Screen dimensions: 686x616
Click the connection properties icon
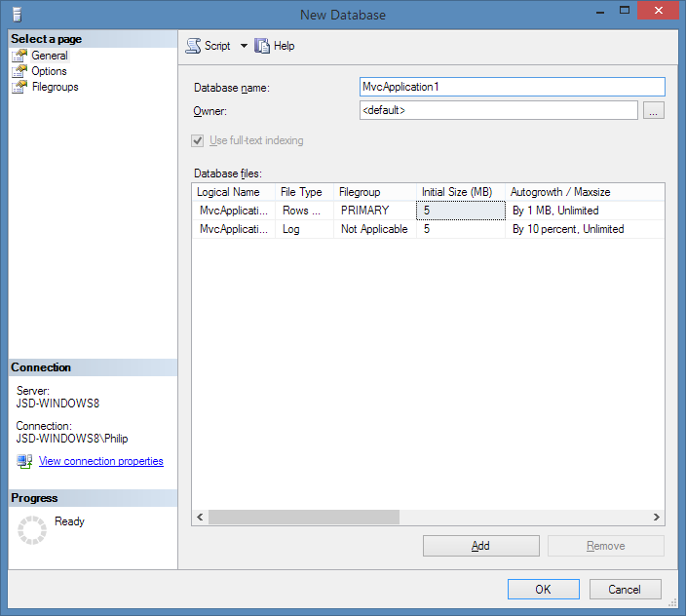click(24, 461)
